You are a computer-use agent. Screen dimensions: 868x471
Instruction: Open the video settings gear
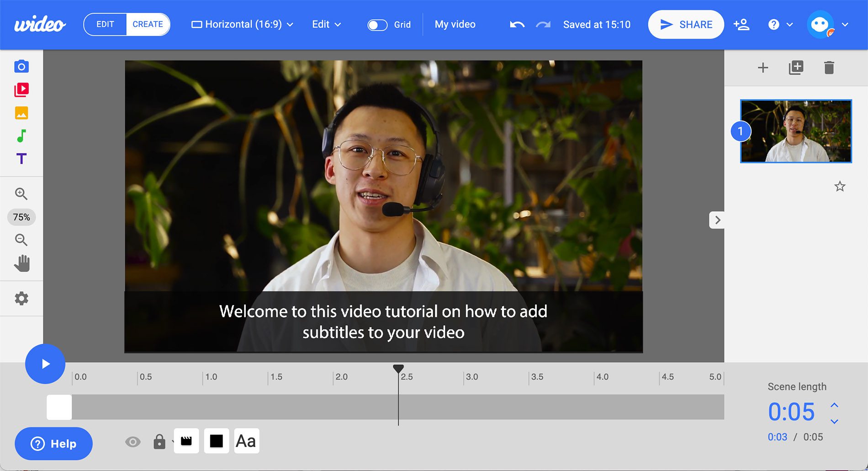coord(21,298)
